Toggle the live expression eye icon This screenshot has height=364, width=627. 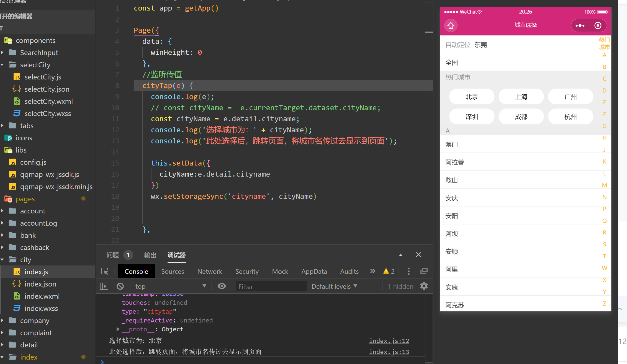coord(222,286)
